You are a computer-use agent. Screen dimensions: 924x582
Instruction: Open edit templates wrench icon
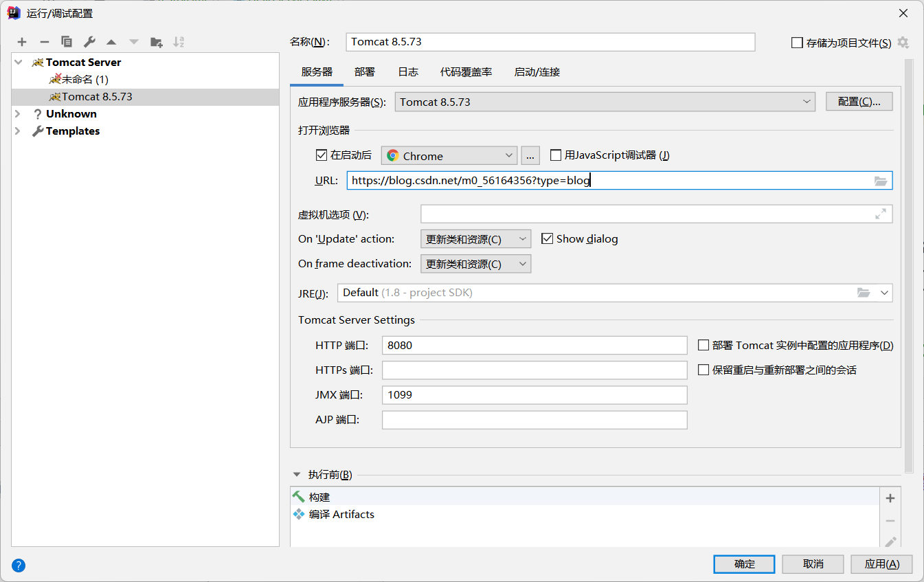click(x=89, y=42)
